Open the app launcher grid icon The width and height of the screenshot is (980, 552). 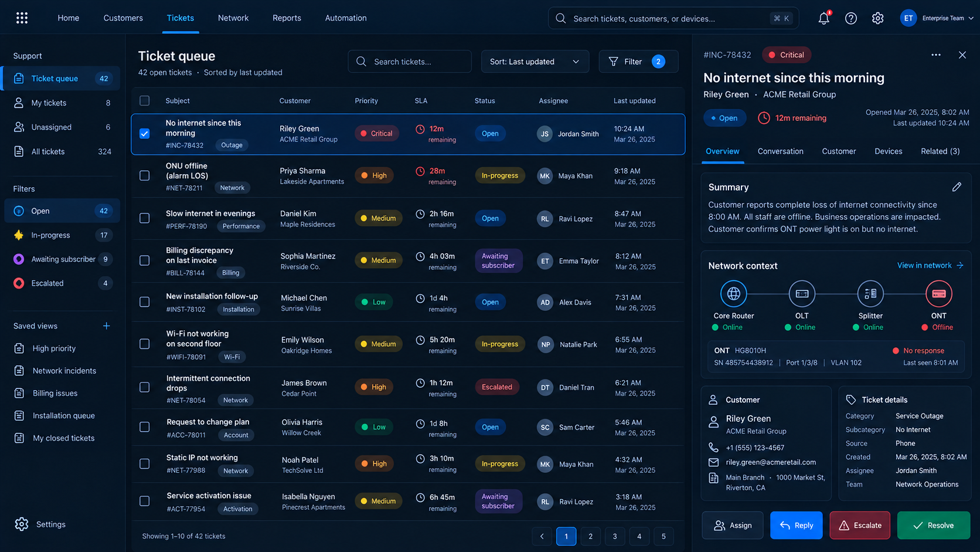tap(22, 18)
